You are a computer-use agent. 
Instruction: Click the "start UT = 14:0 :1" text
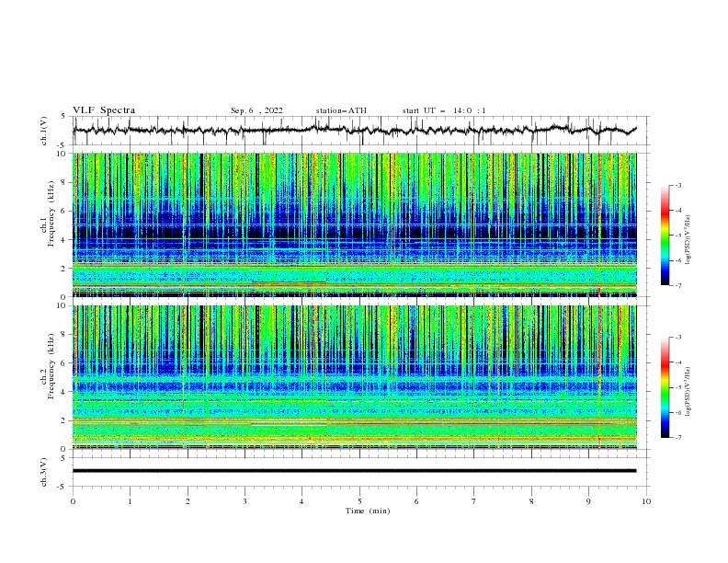(444, 110)
